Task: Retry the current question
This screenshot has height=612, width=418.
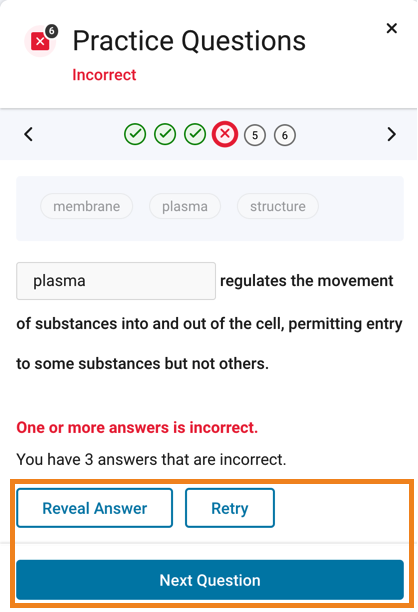Action: tap(230, 508)
